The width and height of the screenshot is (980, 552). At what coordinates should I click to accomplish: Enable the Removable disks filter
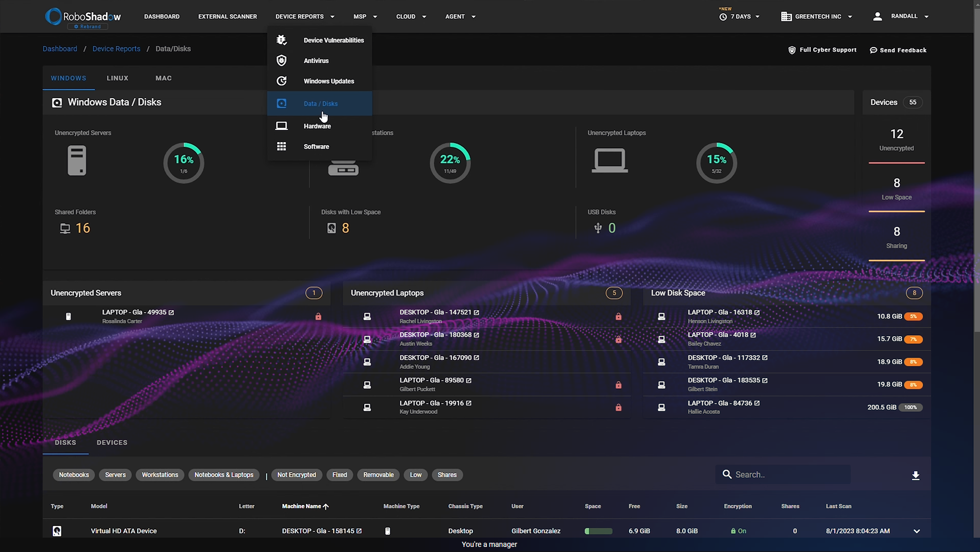pyautogui.click(x=378, y=475)
